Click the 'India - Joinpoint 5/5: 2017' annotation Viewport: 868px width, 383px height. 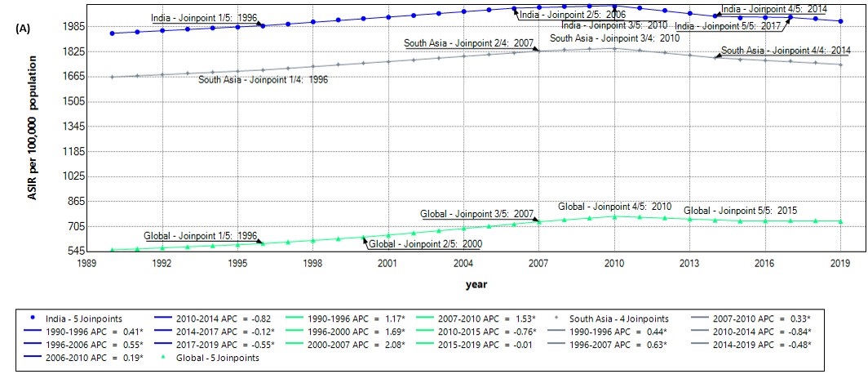coord(728,26)
